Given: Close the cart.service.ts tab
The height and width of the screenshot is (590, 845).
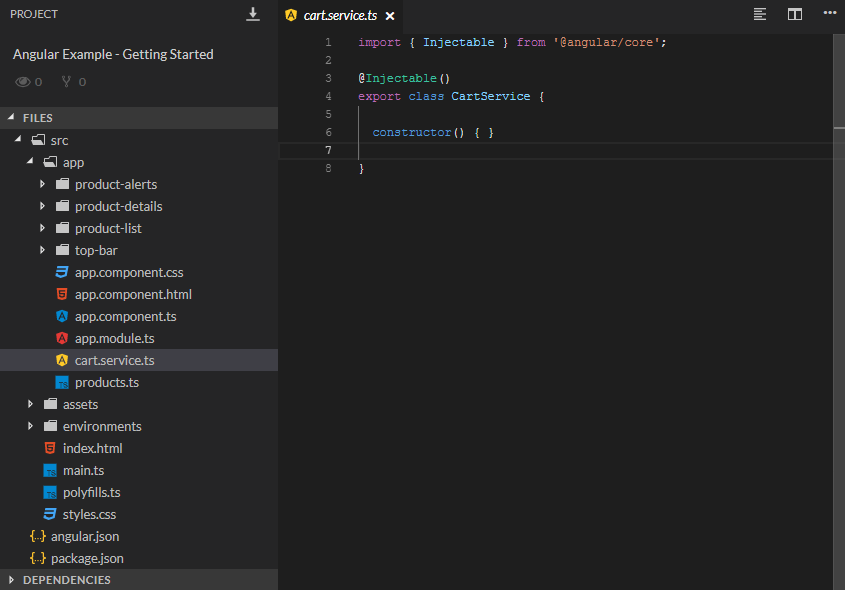Looking at the screenshot, I should pos(390,16).
